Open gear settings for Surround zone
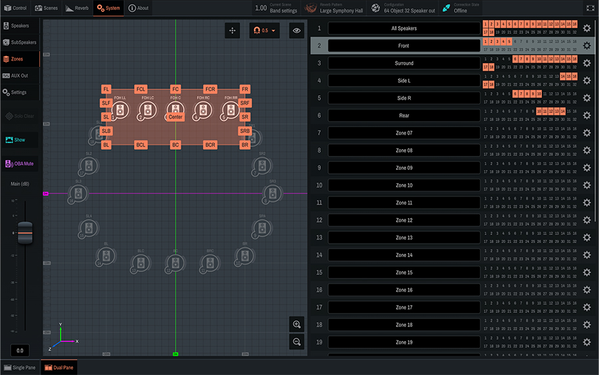Image resolution: width=600 pixels, height=375 pixels. point(587,63)
